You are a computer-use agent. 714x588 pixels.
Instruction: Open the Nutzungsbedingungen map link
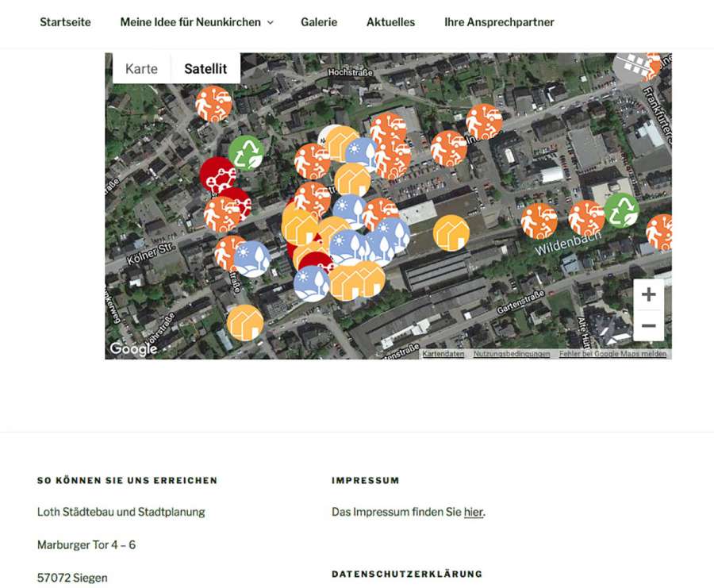[x=512, y=354]
